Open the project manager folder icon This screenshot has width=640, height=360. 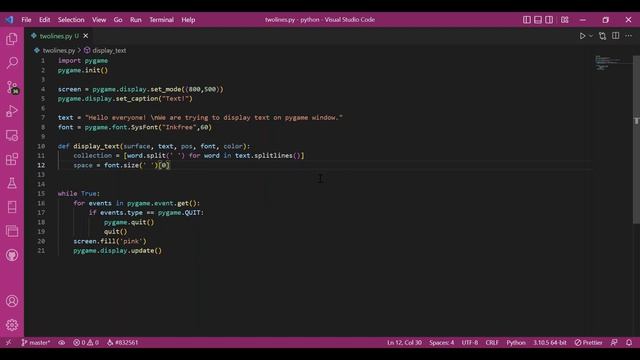12,231
